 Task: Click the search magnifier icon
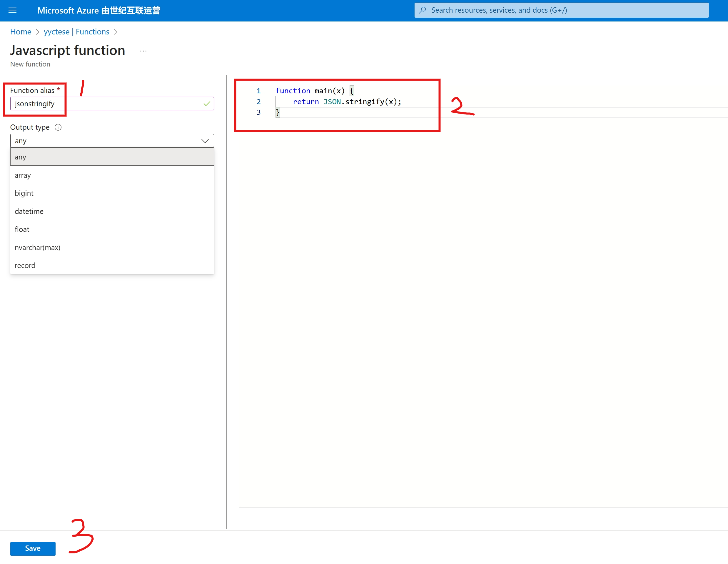[x=422, y=10]
